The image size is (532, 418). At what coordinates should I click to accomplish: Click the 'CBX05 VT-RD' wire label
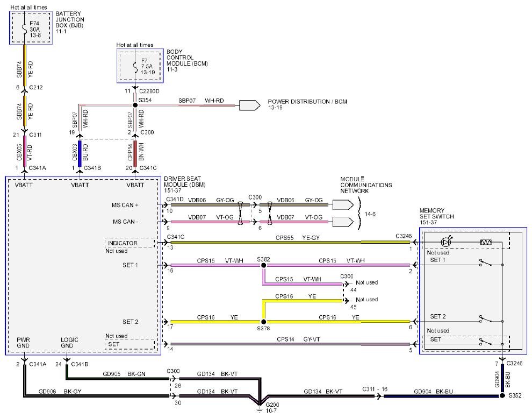coord(24,152)
